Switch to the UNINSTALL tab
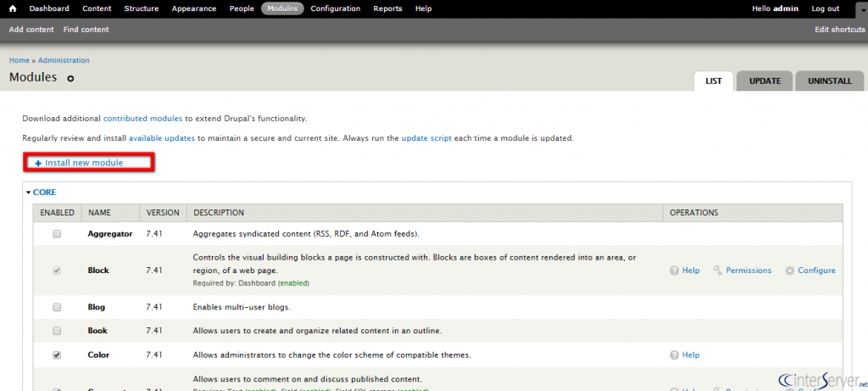The height and width of the screenshot is (391, 868). coord(830,81)
